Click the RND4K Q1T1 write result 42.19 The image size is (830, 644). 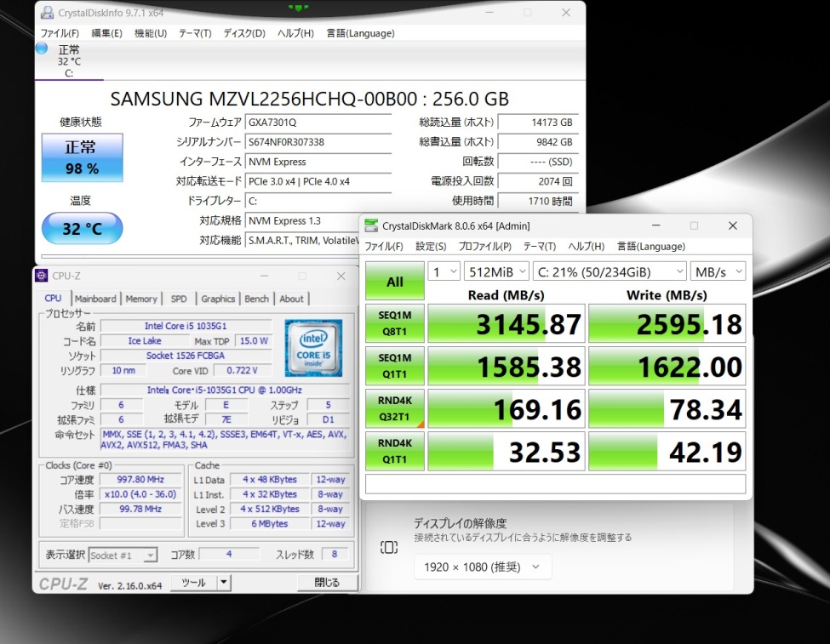[667, 451]
